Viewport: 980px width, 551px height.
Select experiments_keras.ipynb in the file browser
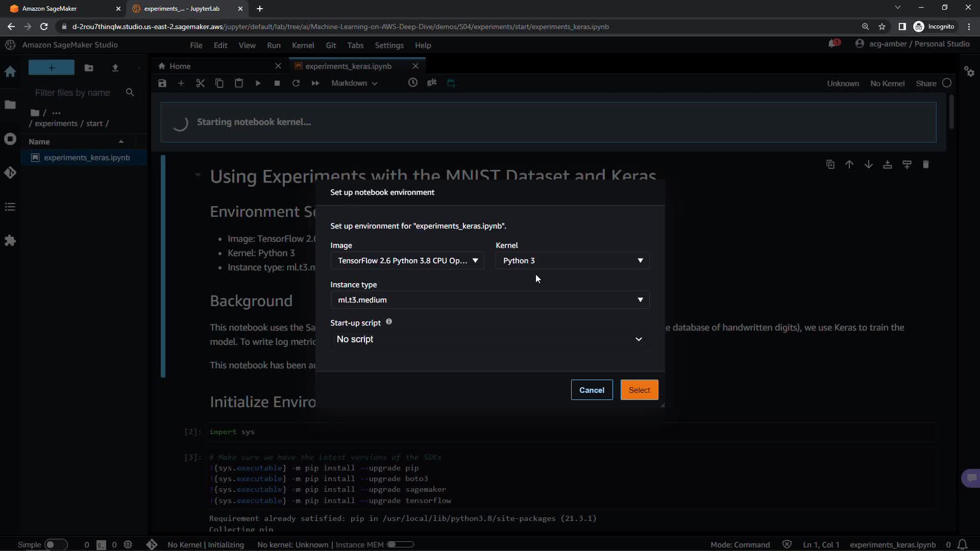pyautogui.click(x=86, y=158)
